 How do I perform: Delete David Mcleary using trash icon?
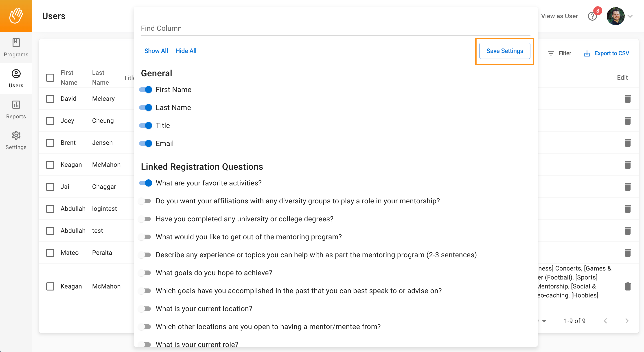click(627, 99)
